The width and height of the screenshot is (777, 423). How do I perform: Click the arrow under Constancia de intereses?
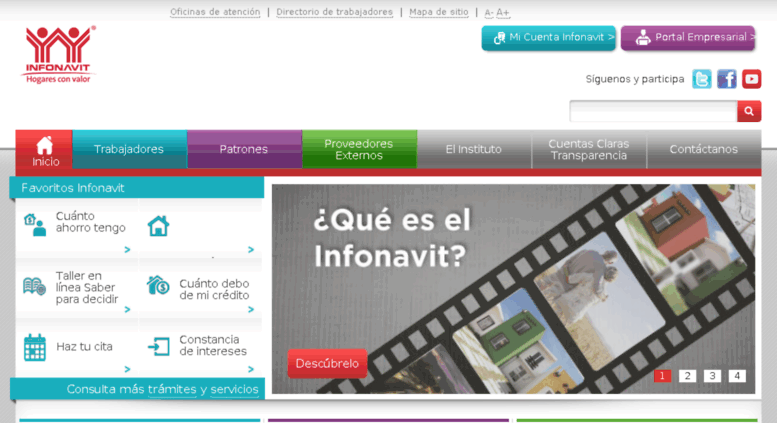coord(251,369)
